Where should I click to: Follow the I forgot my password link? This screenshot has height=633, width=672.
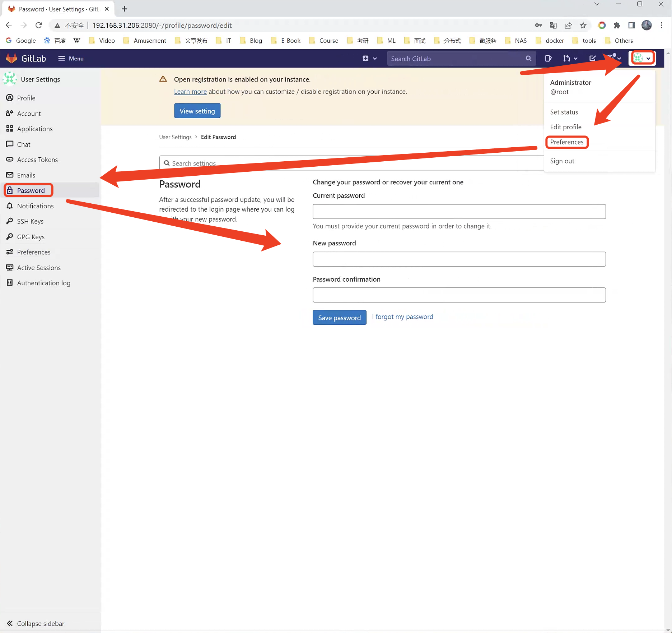[402, 316]
